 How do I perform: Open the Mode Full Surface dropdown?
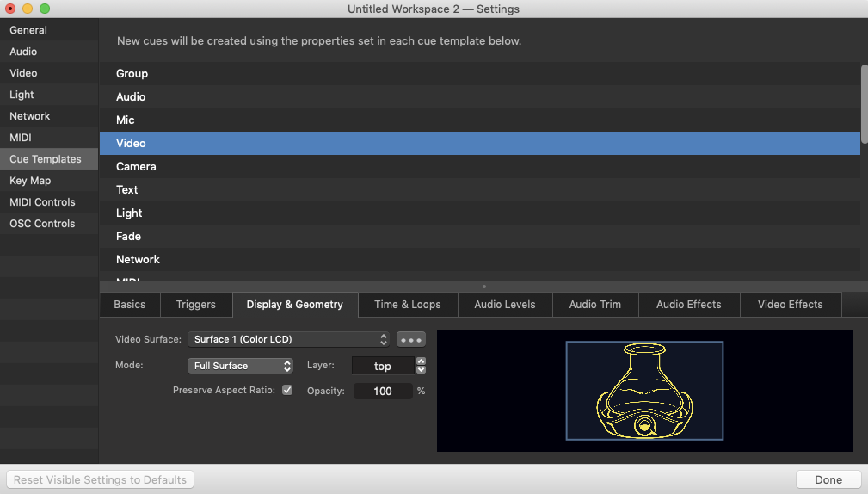[240, 366]
